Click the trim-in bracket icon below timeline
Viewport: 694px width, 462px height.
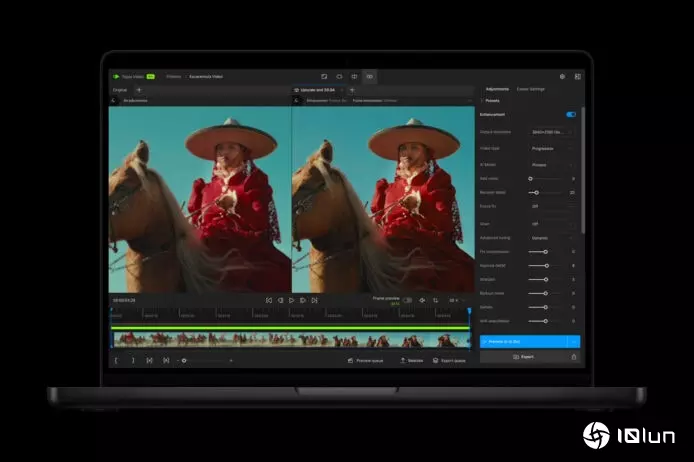click(118, 360)
